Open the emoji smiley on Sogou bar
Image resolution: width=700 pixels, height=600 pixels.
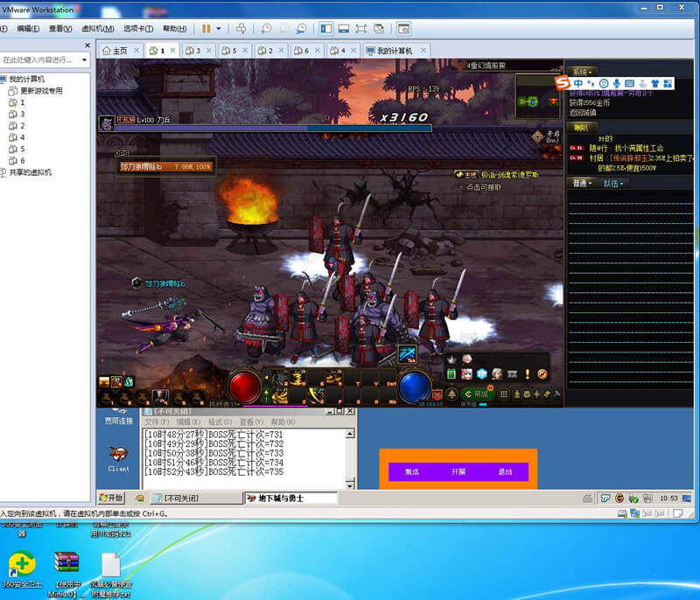(604, 83)
